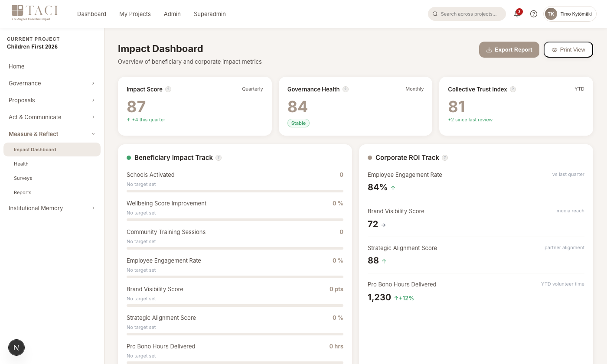This screenshot has height=364, width=607.
Task: Open the Dashboard nav item
Action: coord(91,14)
